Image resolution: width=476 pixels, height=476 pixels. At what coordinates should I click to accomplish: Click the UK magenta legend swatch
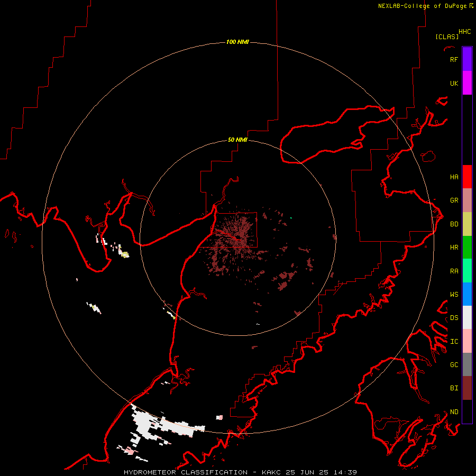click(467, 83)
